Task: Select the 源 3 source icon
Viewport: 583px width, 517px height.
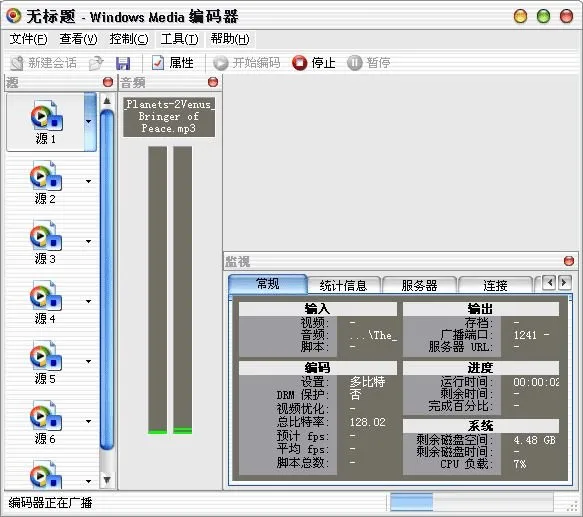Action: pyautogui.click(x=45, y=242)
